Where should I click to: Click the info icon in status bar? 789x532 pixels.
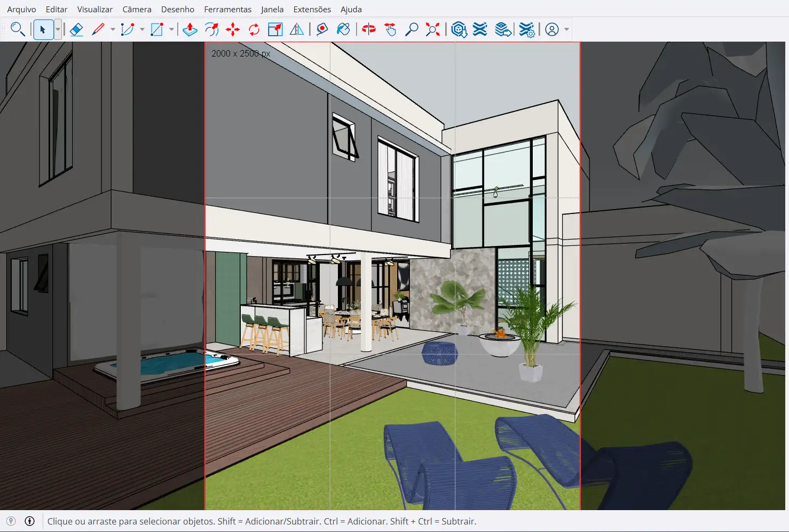[30, 521]
